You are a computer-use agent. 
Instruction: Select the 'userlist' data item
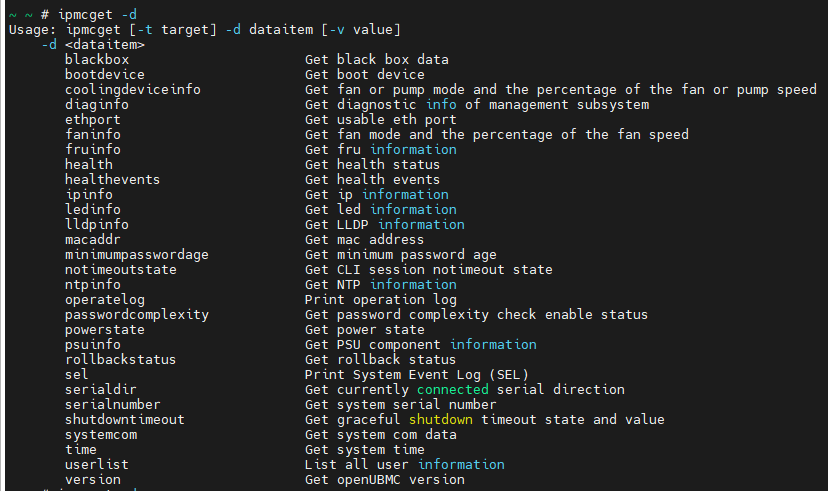point(96,465)
